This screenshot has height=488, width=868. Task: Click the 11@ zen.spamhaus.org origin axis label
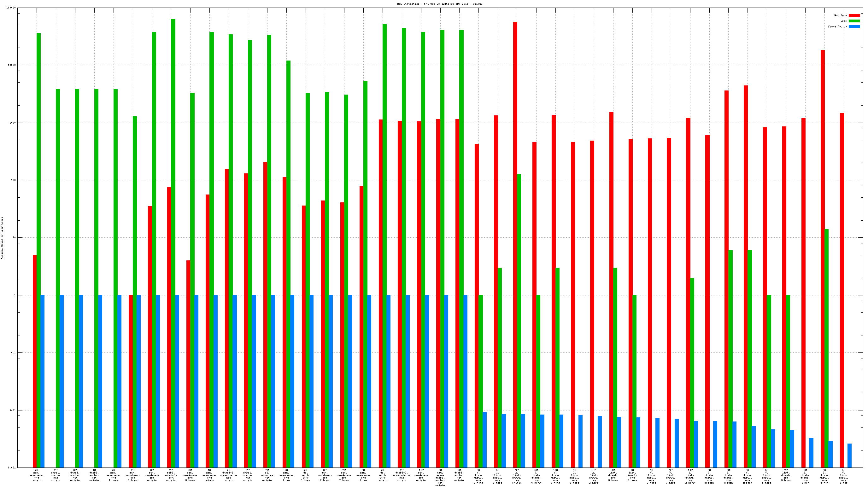(421, 475)
